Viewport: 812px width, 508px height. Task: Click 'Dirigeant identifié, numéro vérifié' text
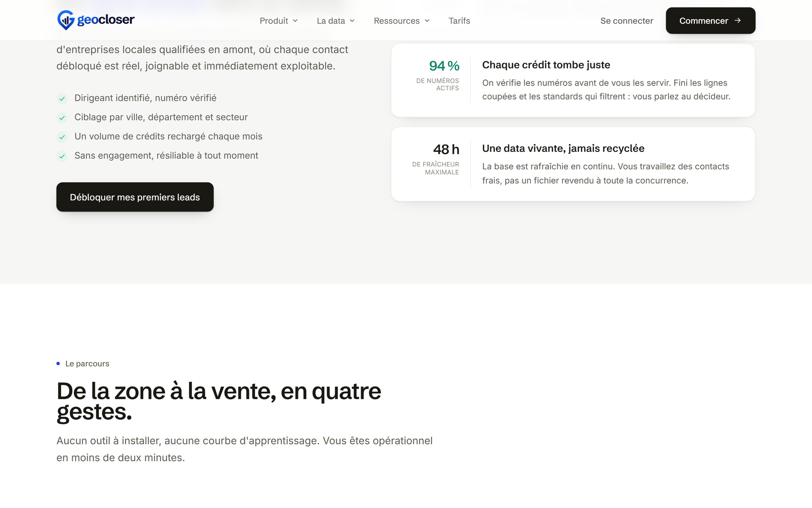coord(145,98)
